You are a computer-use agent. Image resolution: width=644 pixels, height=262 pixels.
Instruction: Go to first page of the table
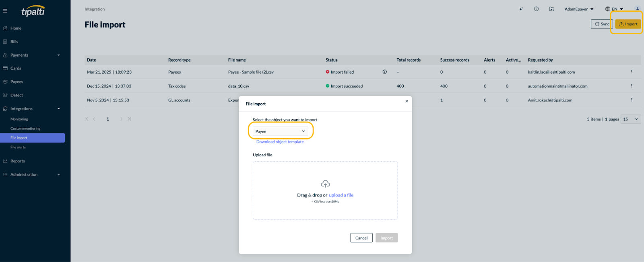[x=87, y=119]
